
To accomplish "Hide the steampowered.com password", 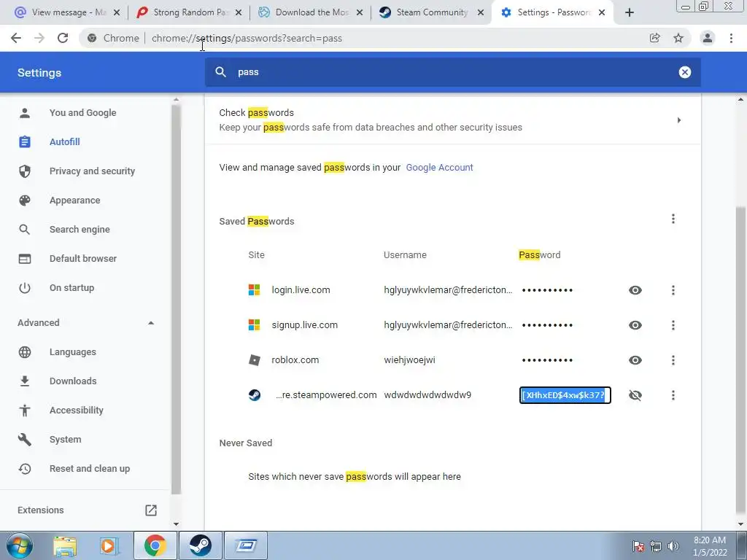I will (x=635, y=395).
